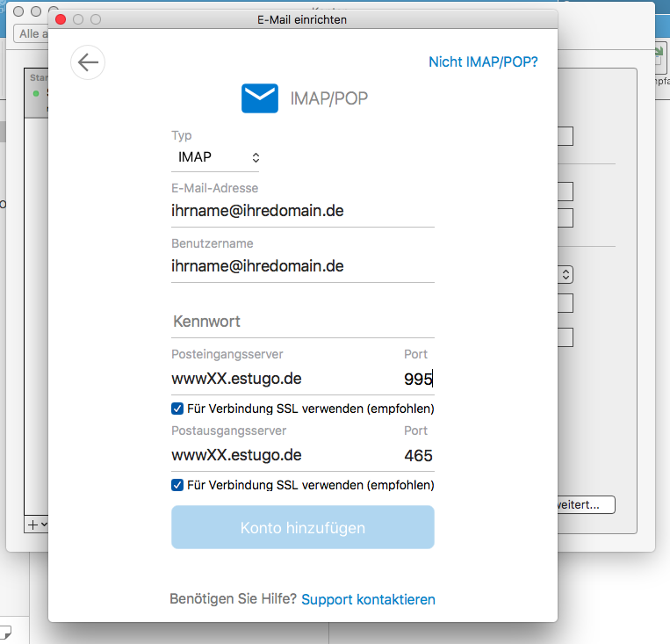The image size is (670, 644).
Task: Open the Nicht IMAP/POP? link
Action: [483, 62]
